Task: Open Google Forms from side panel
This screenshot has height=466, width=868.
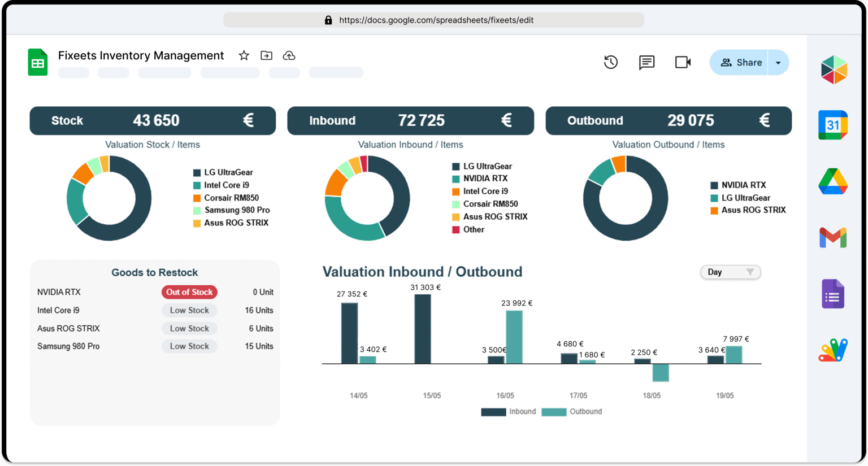Action: pyautogui.click(x=833, y=294)
